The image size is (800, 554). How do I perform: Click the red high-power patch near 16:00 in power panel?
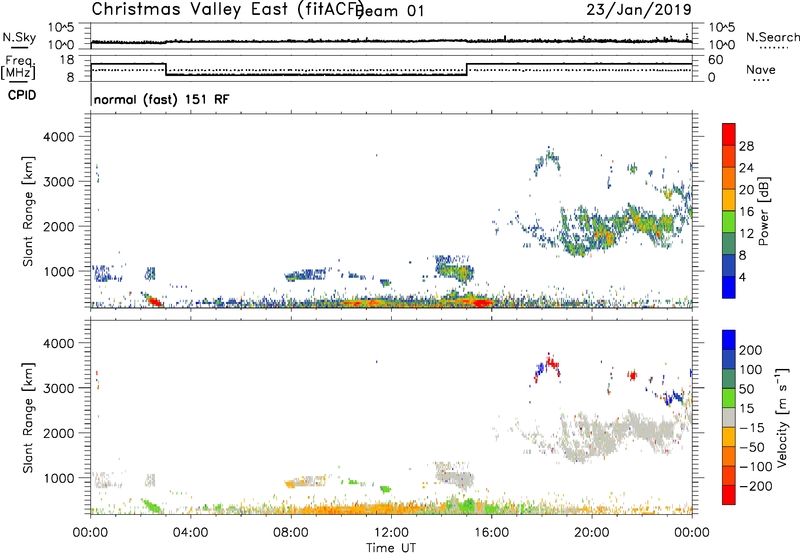[x=482, y=303]
